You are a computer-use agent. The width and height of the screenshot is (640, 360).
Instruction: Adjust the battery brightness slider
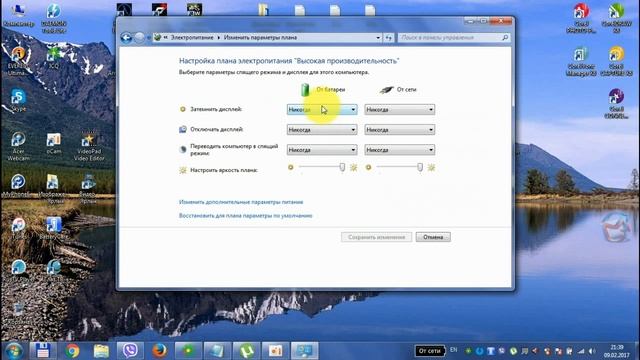342,167
